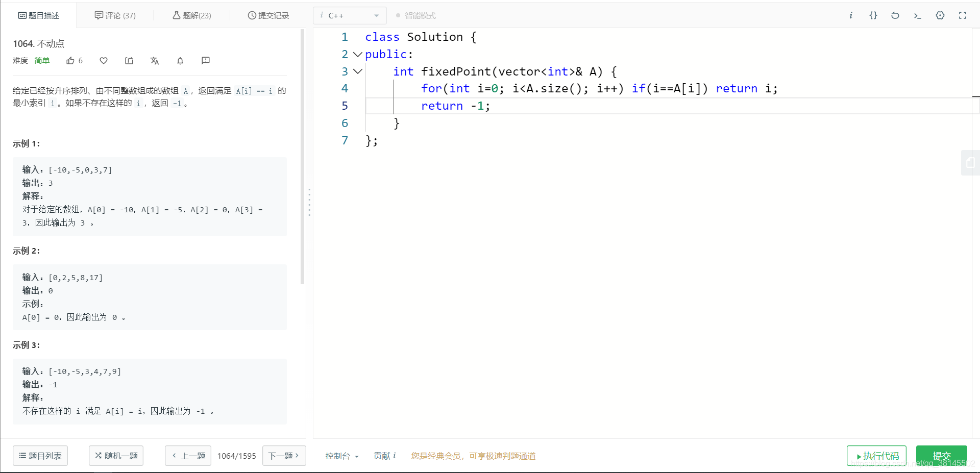980x473 pixels.
Task: Go to 下一题 next problem
Action: (284, 456)
